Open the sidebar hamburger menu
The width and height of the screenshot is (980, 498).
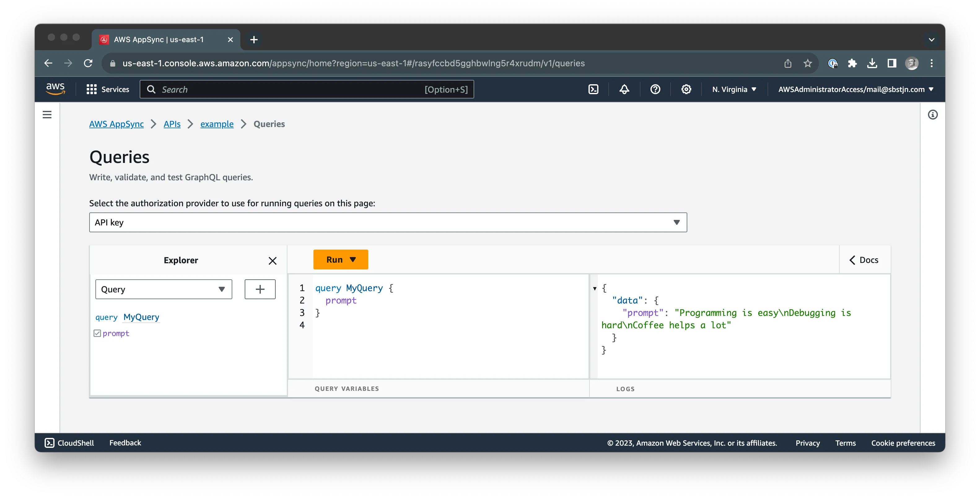pyautogui.click(x=47, y=114)
